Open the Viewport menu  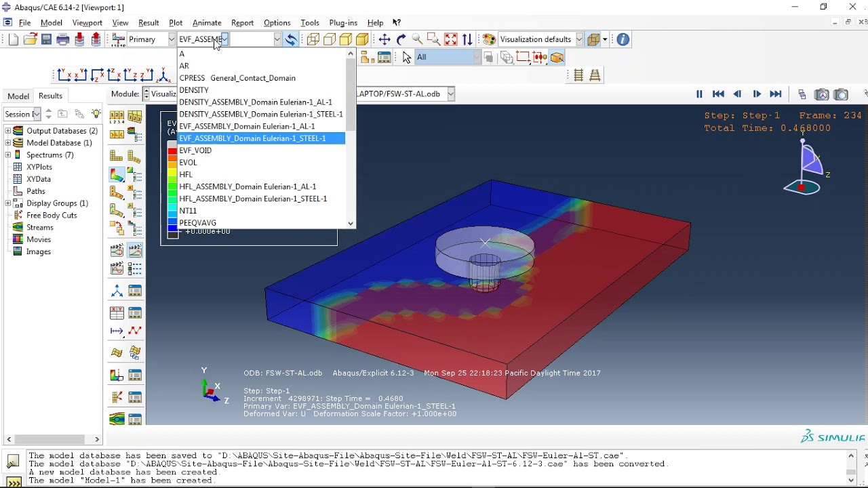pos(87,22)
